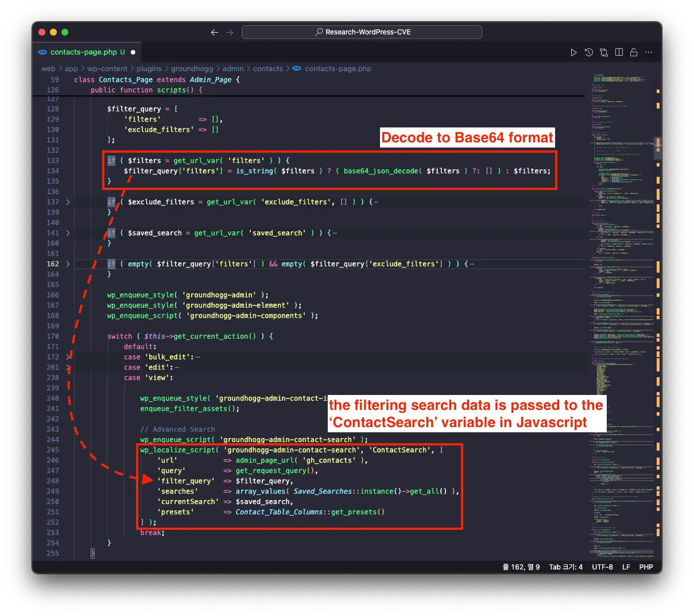
Task: Click the PHP icon in the breadcrumb
Action: pyautogui.click(x=297, y=69)
